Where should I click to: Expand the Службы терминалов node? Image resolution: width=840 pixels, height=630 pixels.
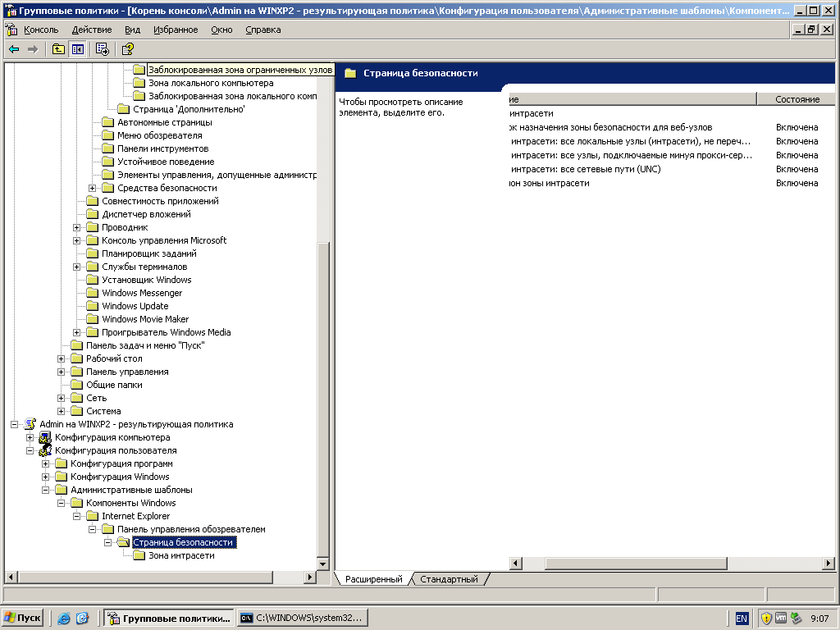tap(76, 267)
